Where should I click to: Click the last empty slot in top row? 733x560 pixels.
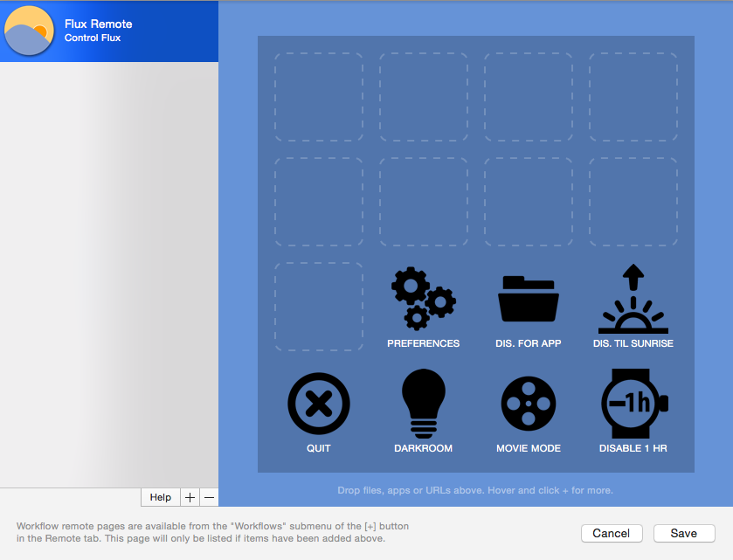pyautogui.click(x=633, y=97)
